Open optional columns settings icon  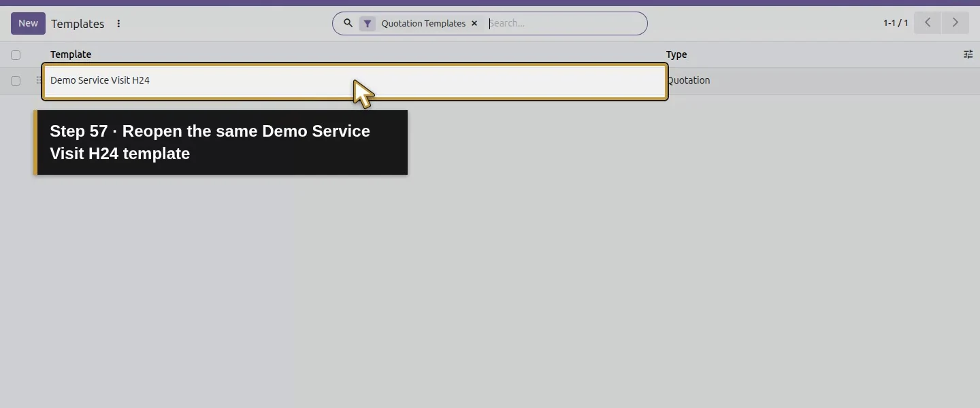tap(968, 54)
